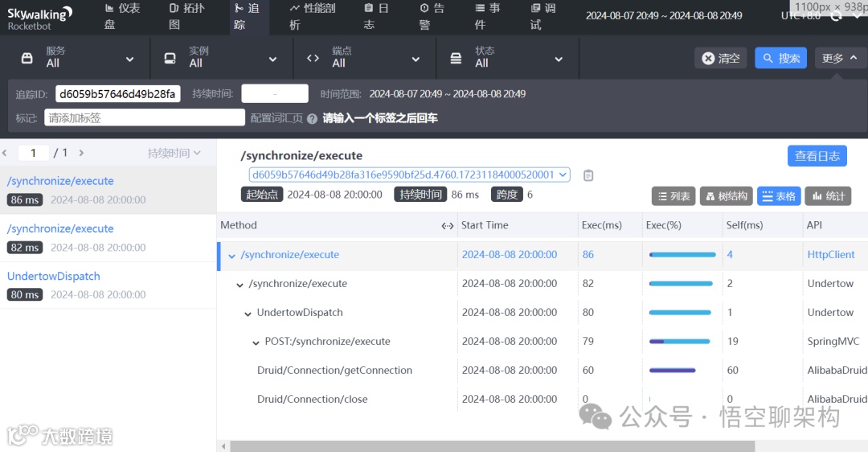Click the Skywalking Rocketbot logo
The height and width of the screenshot is (452, 868).
(39, 17)
